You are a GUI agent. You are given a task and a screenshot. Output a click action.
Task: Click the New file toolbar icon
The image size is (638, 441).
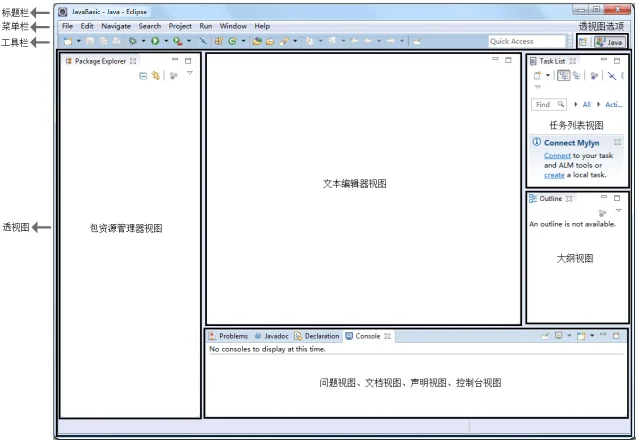click(x=68, y=41)
